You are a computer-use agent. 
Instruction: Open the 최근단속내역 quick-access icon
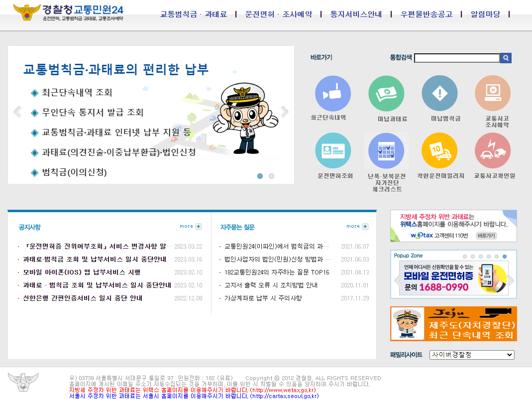click(332, 93)
